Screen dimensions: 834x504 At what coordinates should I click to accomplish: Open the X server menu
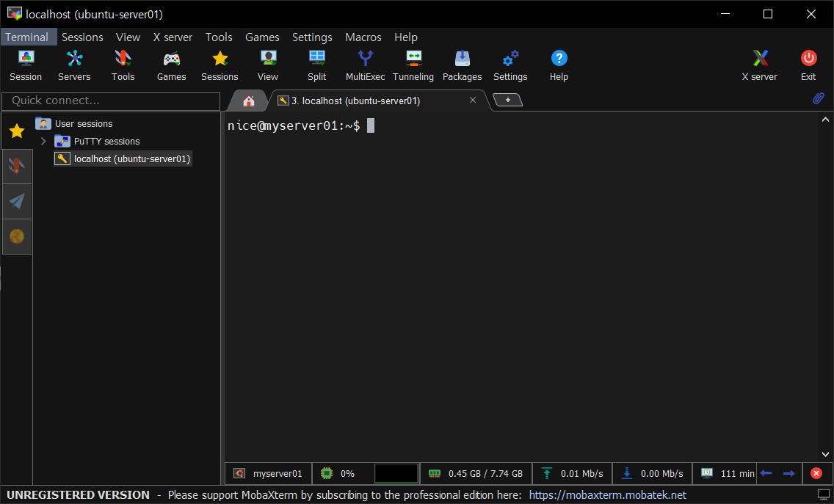coord(173,37)
